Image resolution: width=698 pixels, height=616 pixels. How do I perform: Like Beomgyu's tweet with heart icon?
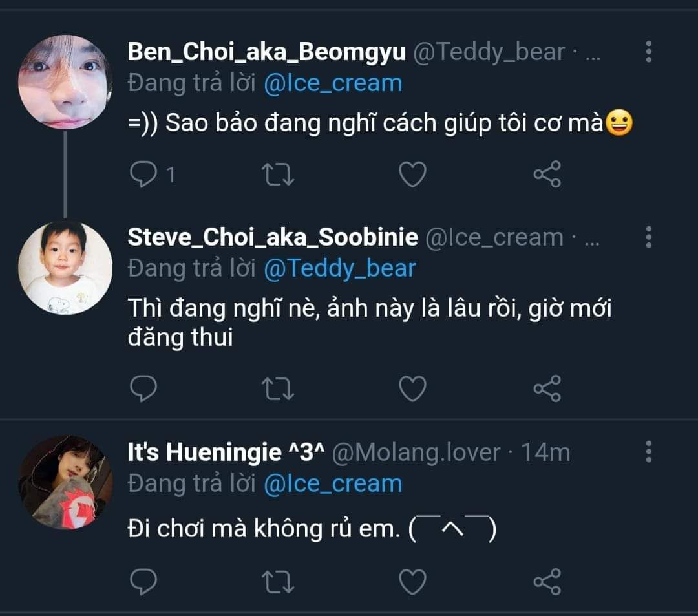pyautogui.click(x=412, y=174)
